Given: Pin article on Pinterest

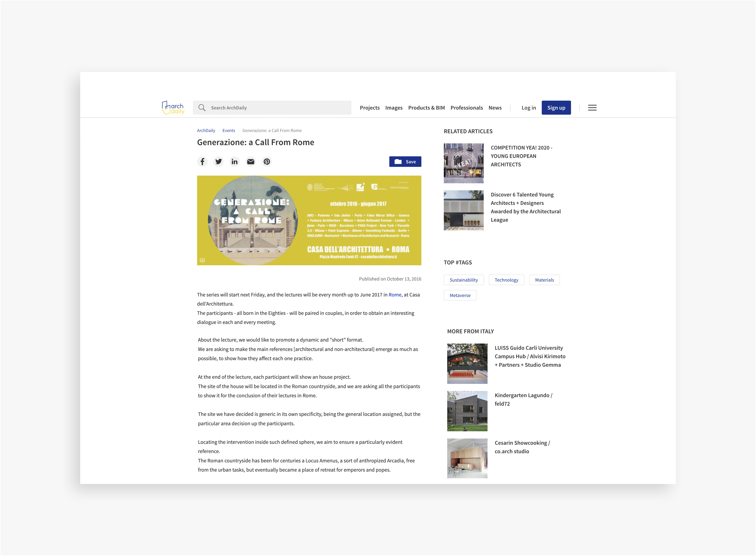Looking at the screenshot, I should click(267, 162).
